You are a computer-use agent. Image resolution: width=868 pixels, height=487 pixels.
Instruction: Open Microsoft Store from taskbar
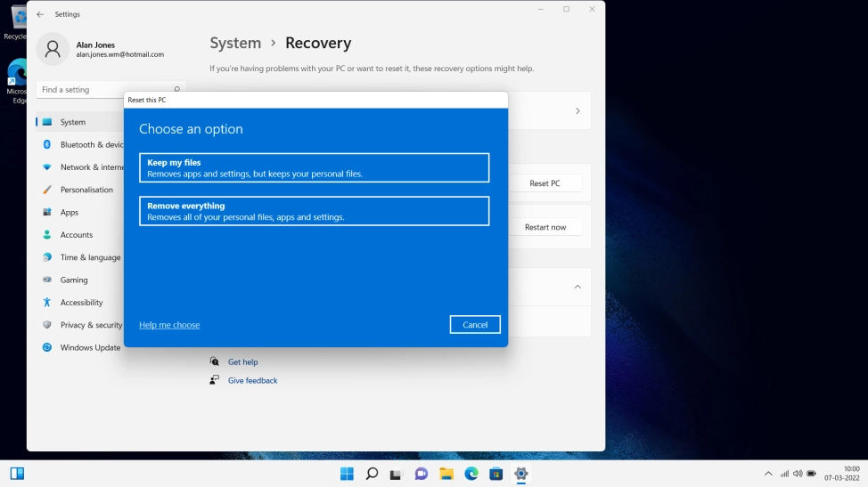pyautogui.click(x=496, y=474)
